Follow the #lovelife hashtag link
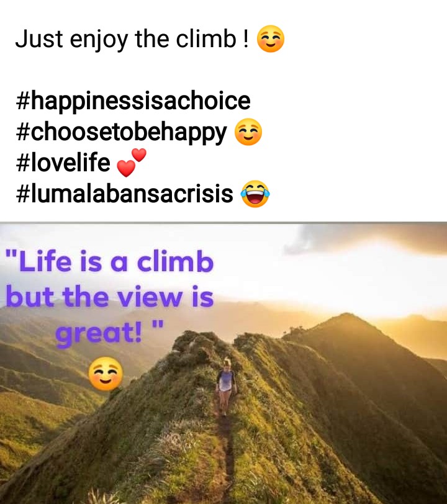The width and height of the screenshot is (447, 504). [x=63, y=163]
